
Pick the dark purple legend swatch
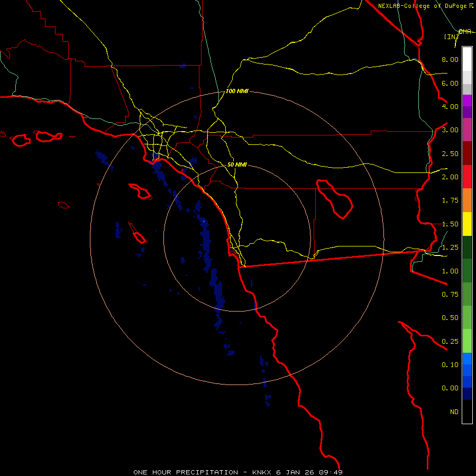point(467,112)
